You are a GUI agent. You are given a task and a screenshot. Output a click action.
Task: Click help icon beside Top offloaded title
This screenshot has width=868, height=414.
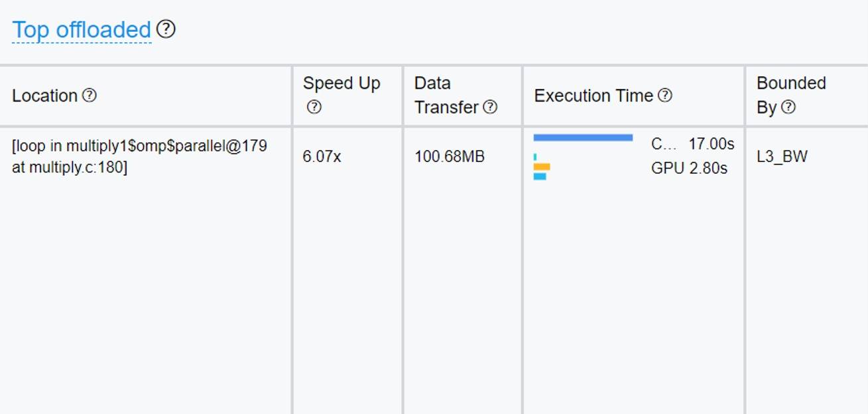166,29
